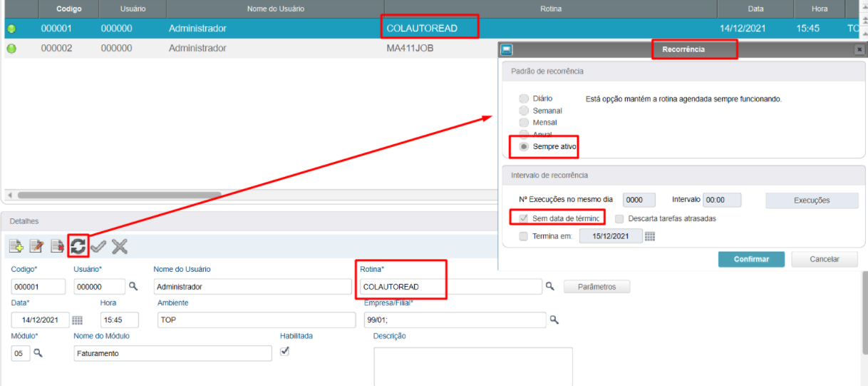Click the Hora input field

[x=120, y=320]
